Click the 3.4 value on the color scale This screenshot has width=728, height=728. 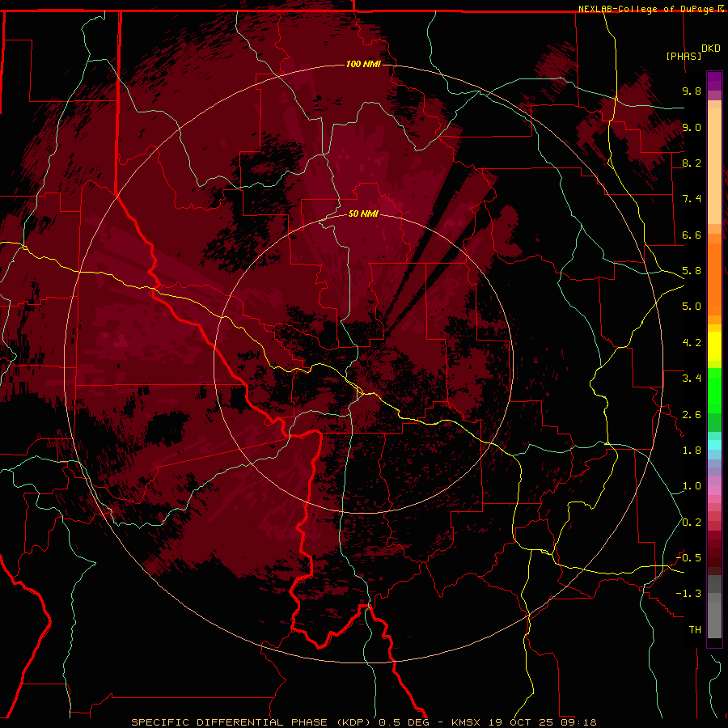[692, 379]
